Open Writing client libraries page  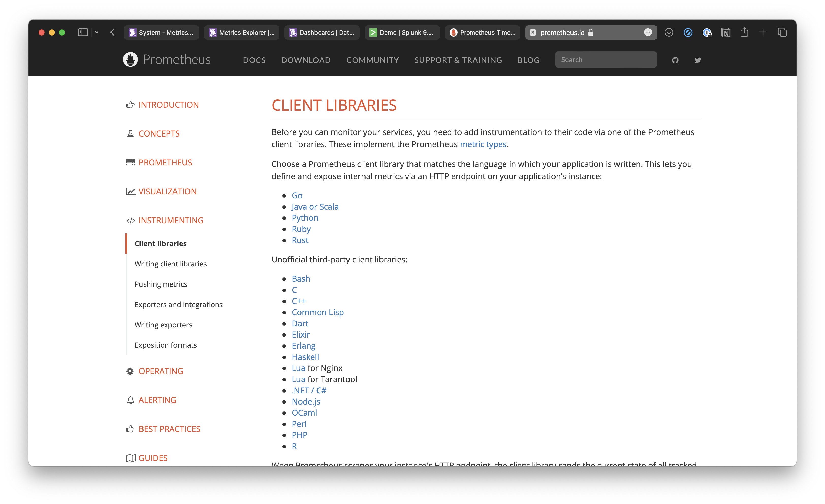(170, 264)
